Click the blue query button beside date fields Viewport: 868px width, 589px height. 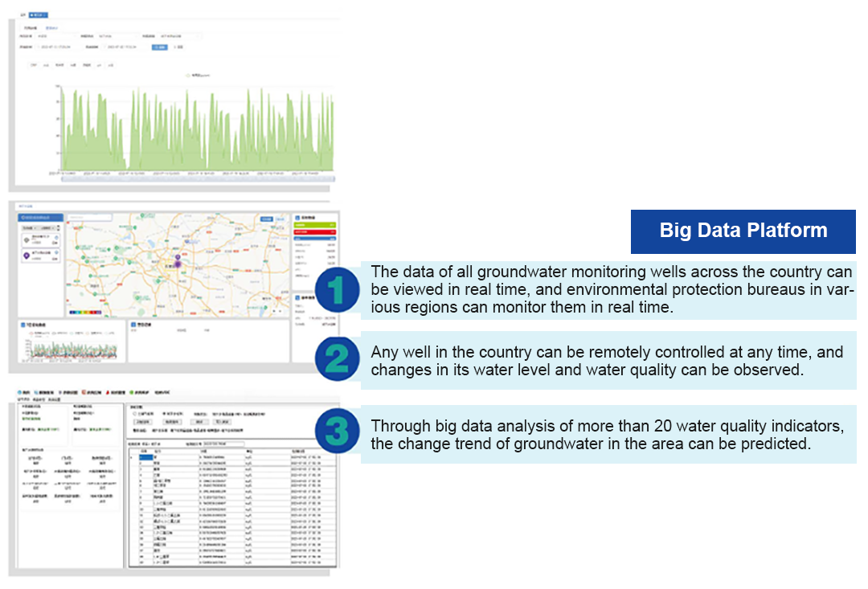click(x=159, y=47)
